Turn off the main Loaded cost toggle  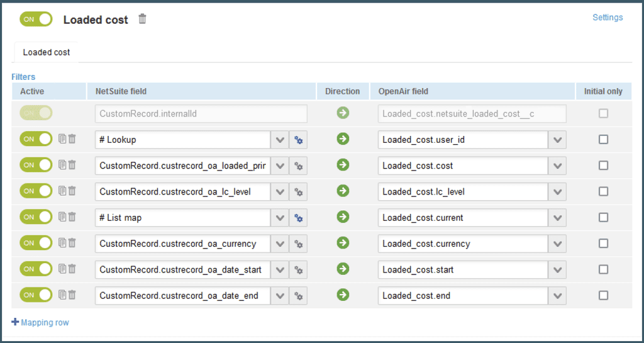point(36,19)
